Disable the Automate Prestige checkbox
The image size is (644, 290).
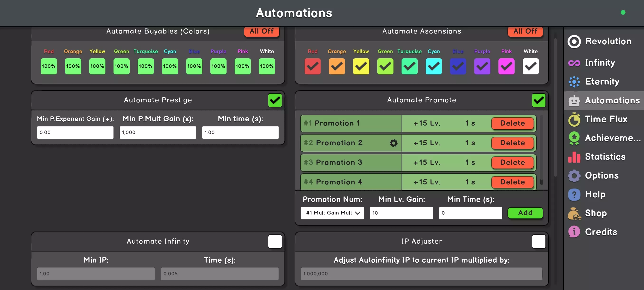pyautogui.click(x=275, y=100)
